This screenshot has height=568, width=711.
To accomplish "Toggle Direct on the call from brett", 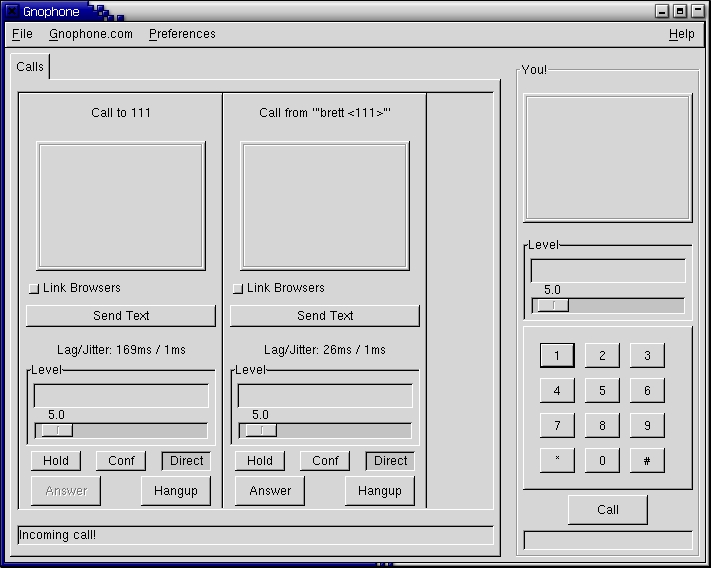I will click(x=390, y=461).
